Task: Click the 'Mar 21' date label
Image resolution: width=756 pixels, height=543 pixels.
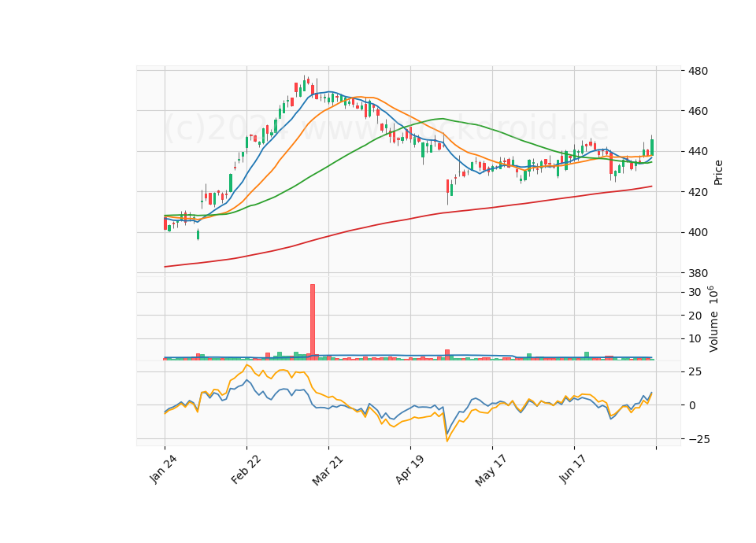Action: click(328, 471)
